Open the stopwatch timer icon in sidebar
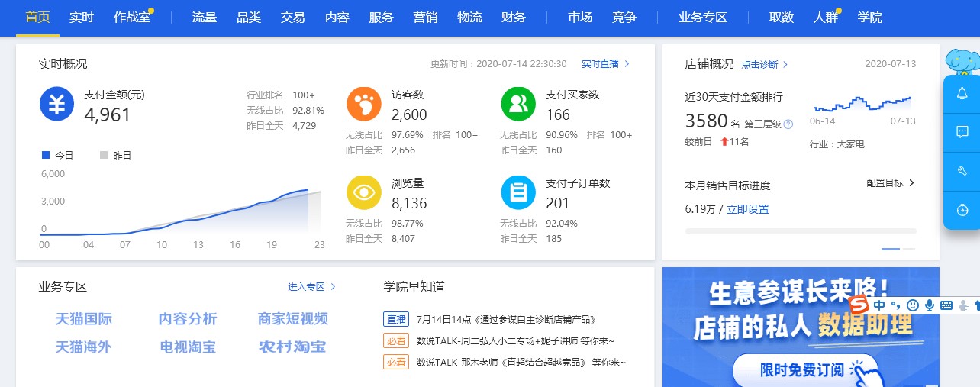Screen dimensions: 980x387 pyautogui.click(x=962, y=210)
